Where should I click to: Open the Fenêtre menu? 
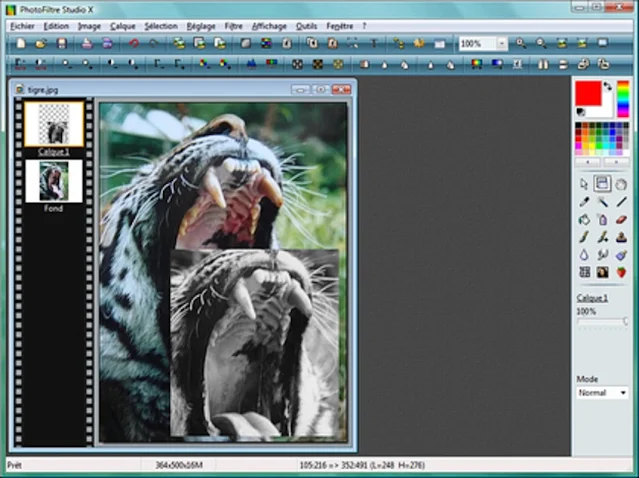pyautogui.click(x=339, y=26)
